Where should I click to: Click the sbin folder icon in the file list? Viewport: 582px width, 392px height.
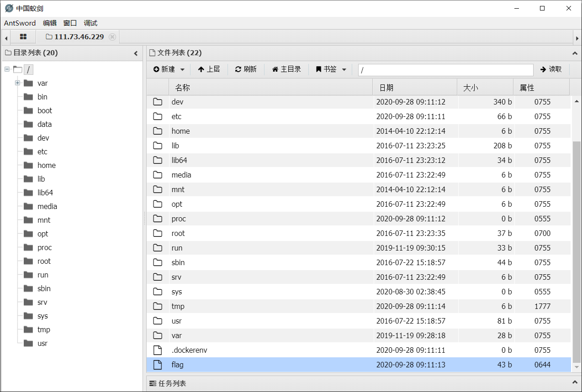[x=158, y=262]
